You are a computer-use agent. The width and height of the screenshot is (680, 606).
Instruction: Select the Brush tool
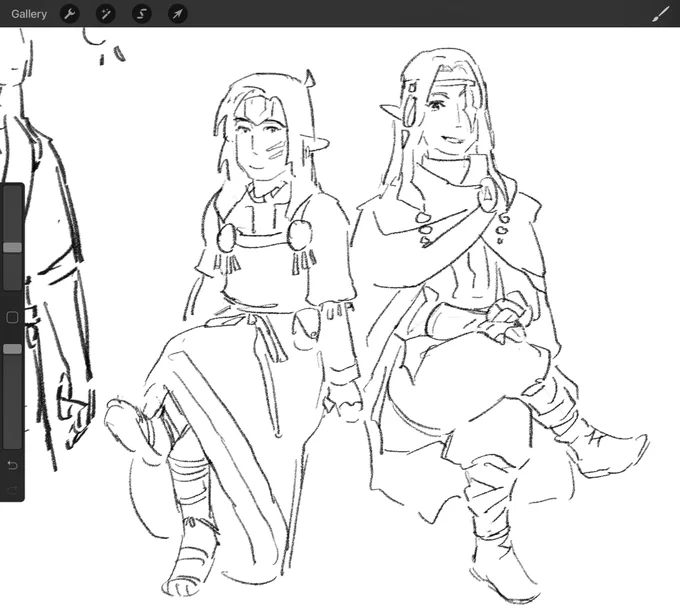pos(661,14)
